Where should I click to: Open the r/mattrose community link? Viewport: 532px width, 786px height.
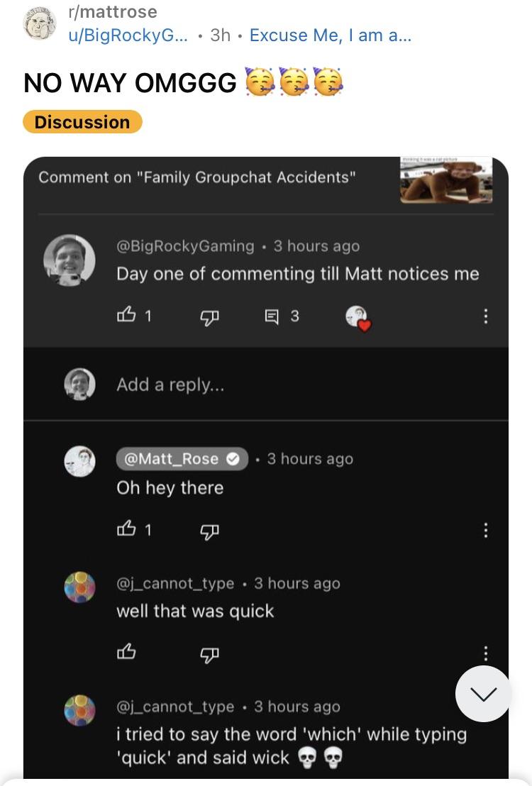point(113,12)
